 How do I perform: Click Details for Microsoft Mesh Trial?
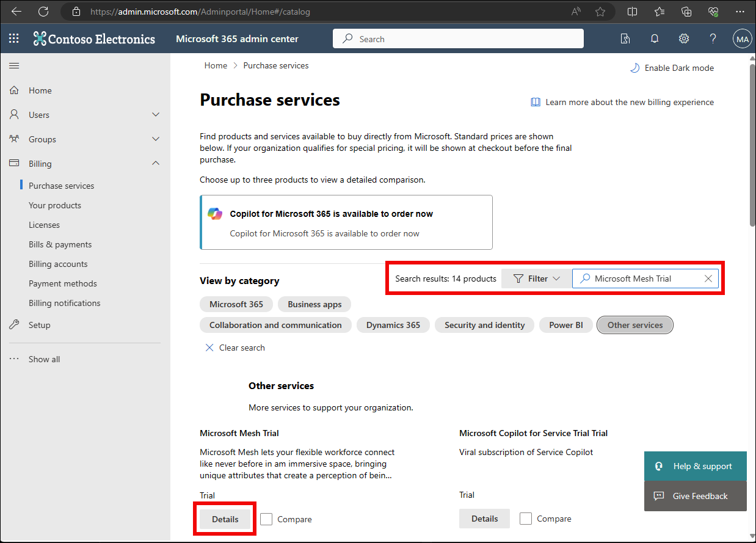225,519
